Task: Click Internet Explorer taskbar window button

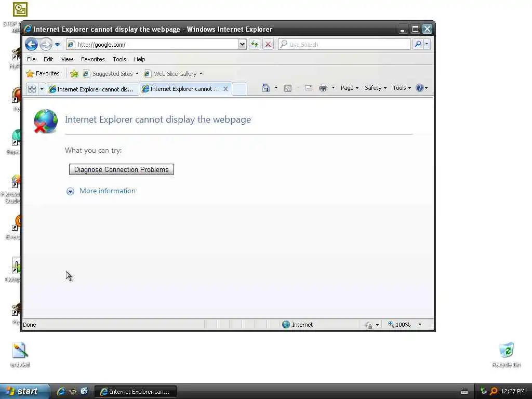Action: point(136,392)
